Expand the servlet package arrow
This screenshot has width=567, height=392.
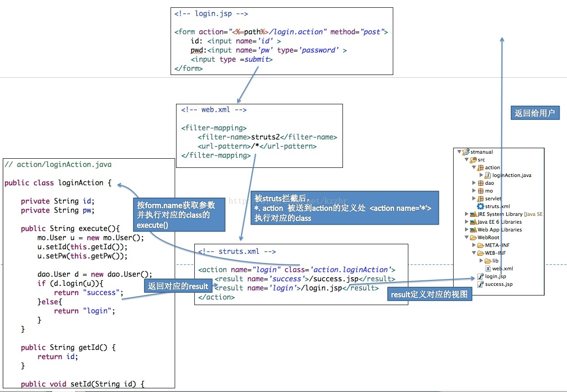[474, 199]
